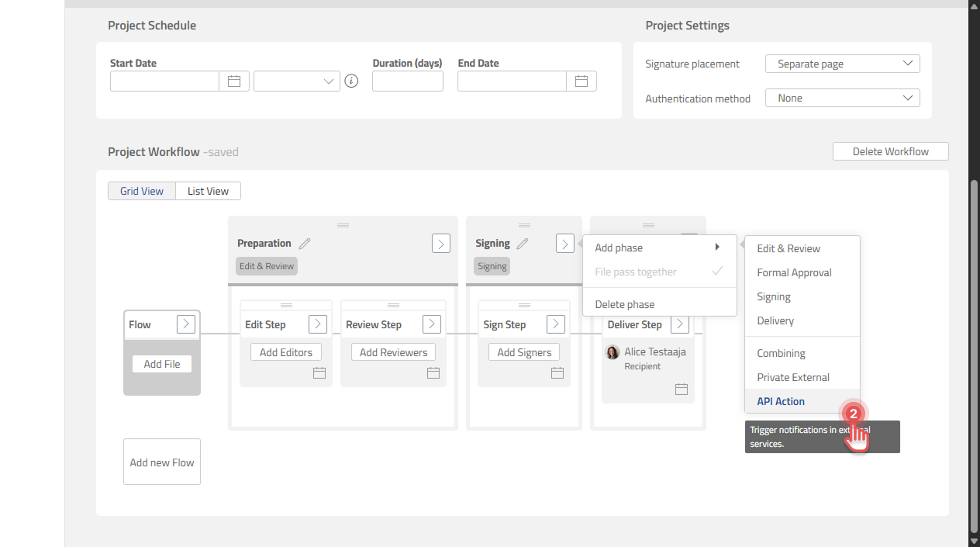Open the Sign Step arrow menu
This screenshot has height=547, width=980.
556,324
